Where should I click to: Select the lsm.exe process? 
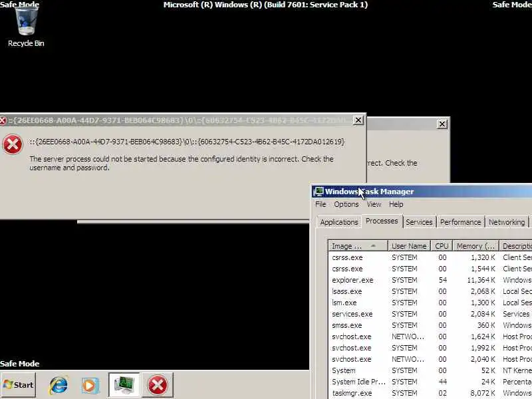tap(430, 303)
